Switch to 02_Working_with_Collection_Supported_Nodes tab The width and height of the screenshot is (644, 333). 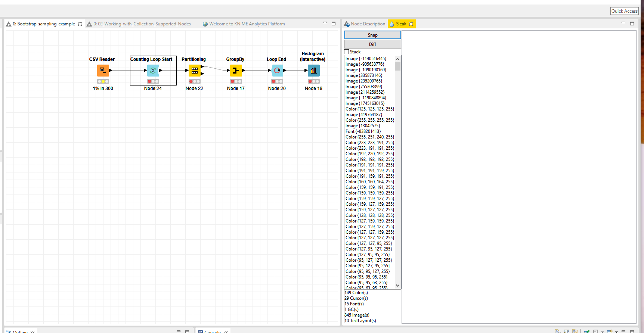coord(142,24)
